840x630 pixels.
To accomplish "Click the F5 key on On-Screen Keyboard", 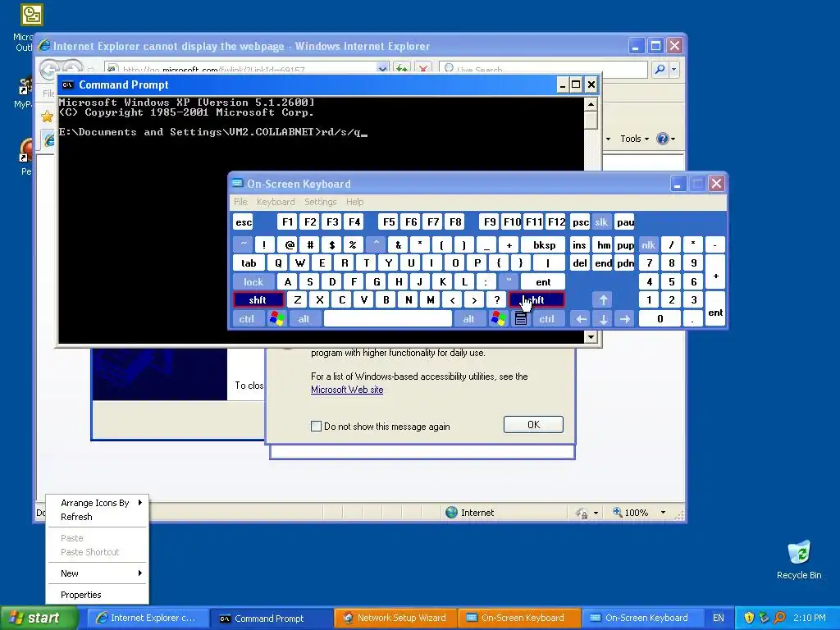I will tap(389, 222).
